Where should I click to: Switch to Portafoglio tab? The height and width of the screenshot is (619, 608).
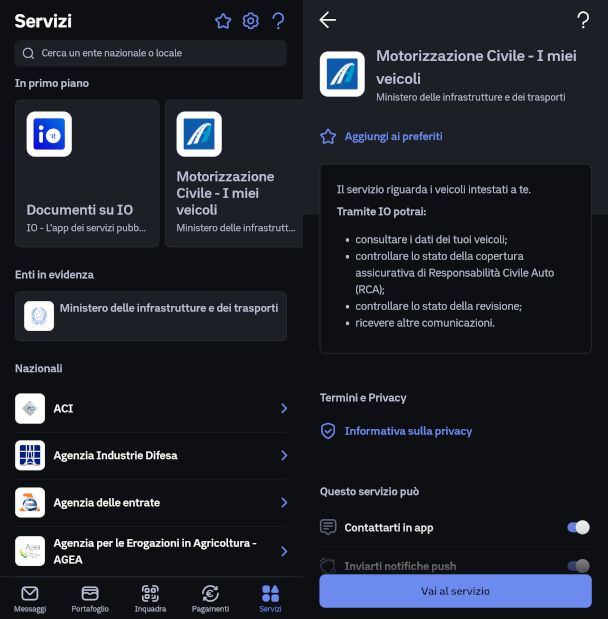(x=90, y=599)
